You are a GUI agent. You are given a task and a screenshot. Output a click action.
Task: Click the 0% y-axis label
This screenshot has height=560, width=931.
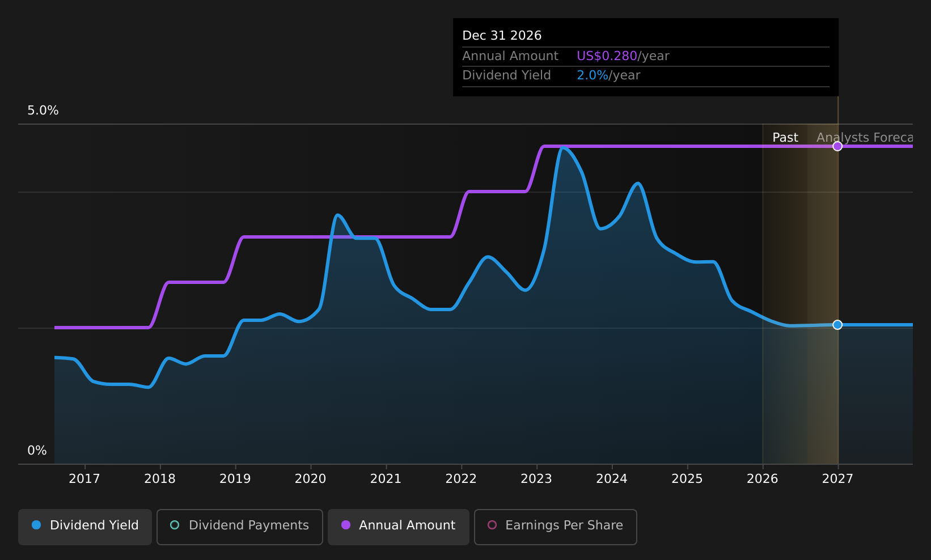click(37, 451)
